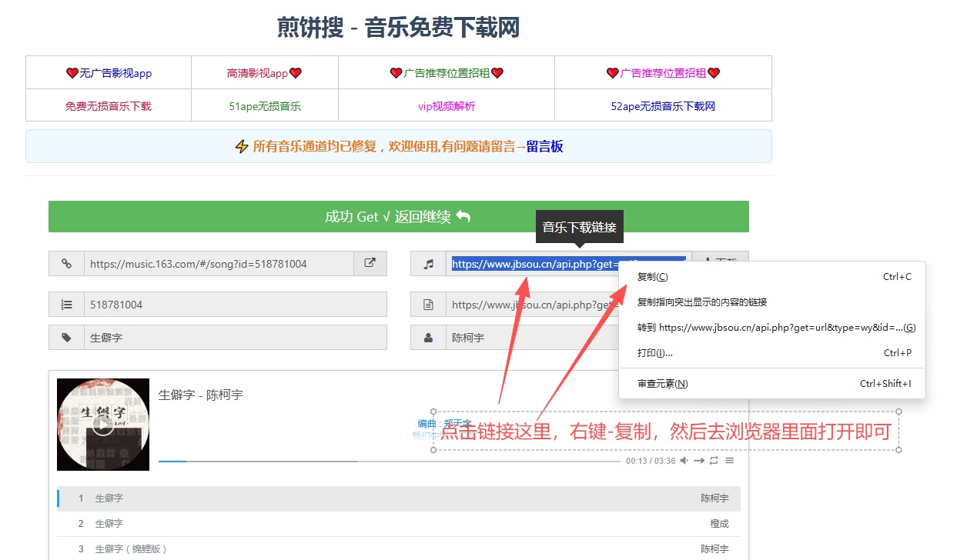Viewport: 967px width, 560px height.
Task: Click the external-link icon beside the music.163.com URL
Action: (370, 263)
